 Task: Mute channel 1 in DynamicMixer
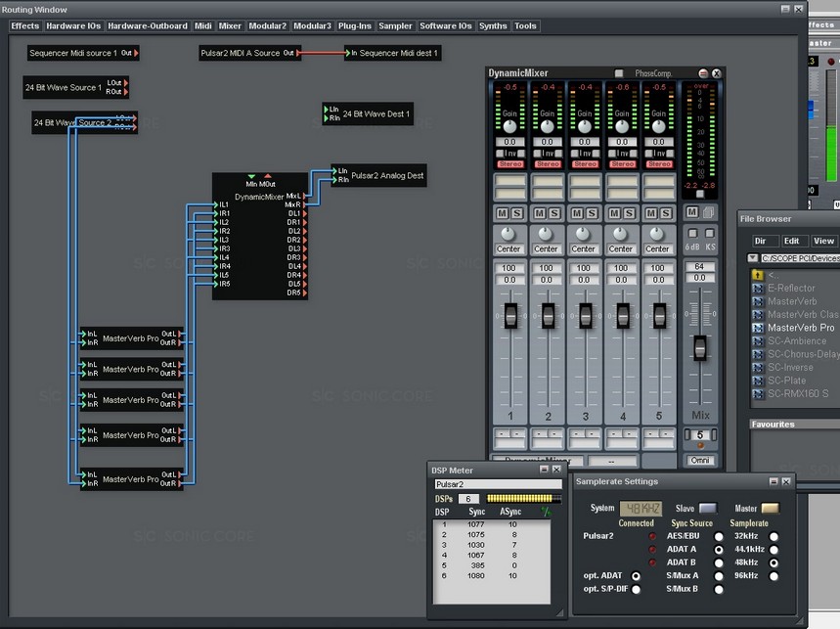coord(503,214)
